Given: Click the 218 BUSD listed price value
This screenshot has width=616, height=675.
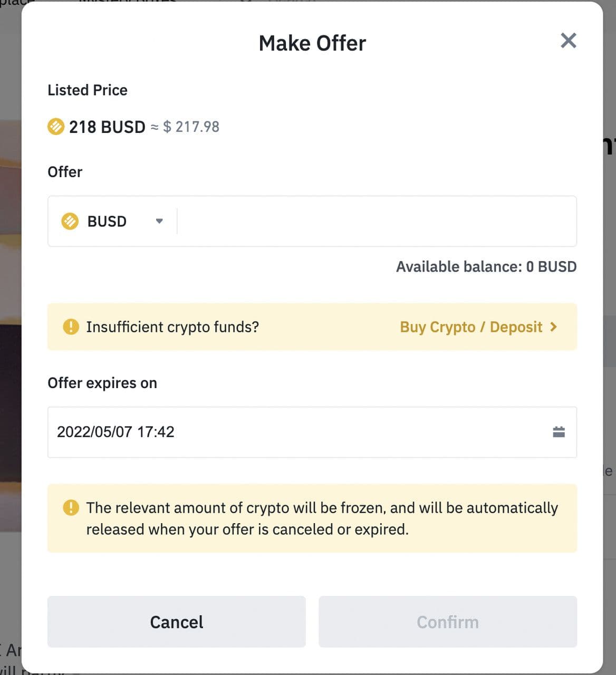Looking at the screenshot, I should pyautogui.click(x=107, y=127).
